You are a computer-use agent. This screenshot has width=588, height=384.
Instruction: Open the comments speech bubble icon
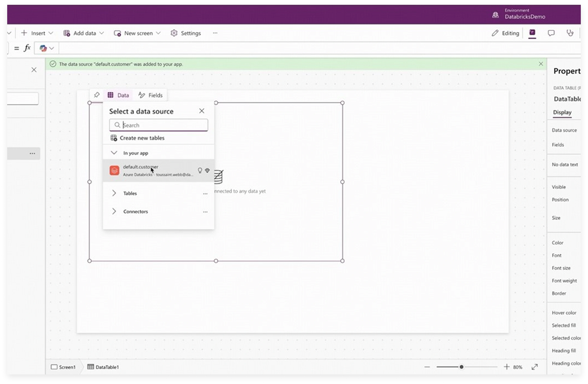tap(551, 33)
